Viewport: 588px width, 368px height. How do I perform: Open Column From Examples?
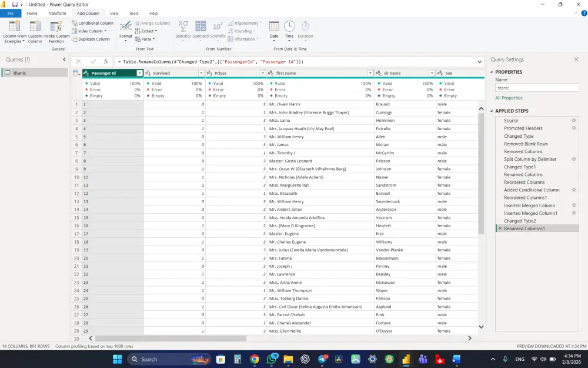(14, 31)
